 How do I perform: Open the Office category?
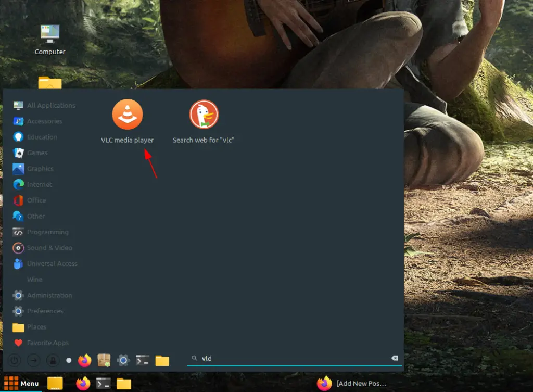point(30,200)
